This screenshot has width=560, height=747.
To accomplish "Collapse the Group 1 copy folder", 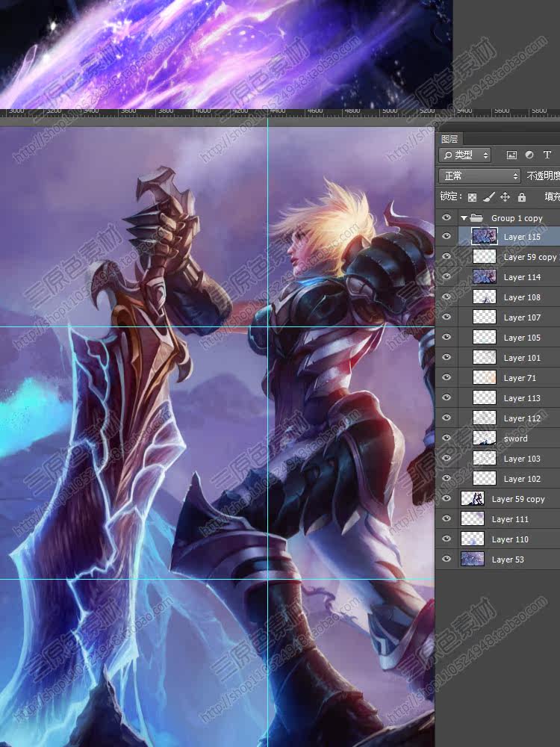I will click(464, 218).
